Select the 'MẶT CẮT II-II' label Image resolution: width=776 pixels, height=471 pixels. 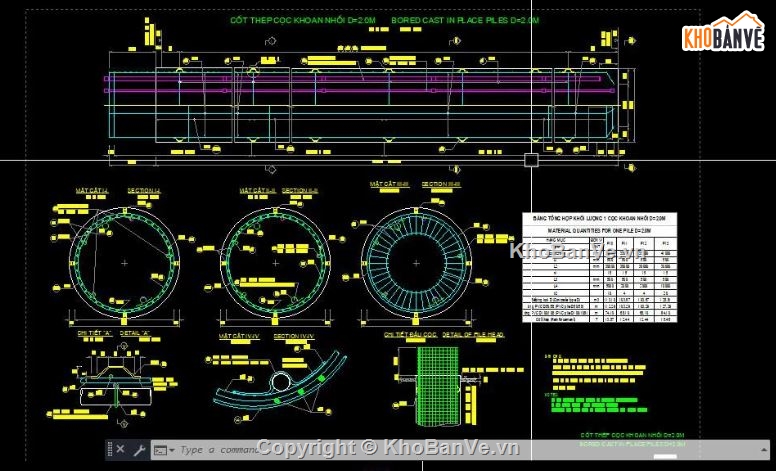pos(257,190)
